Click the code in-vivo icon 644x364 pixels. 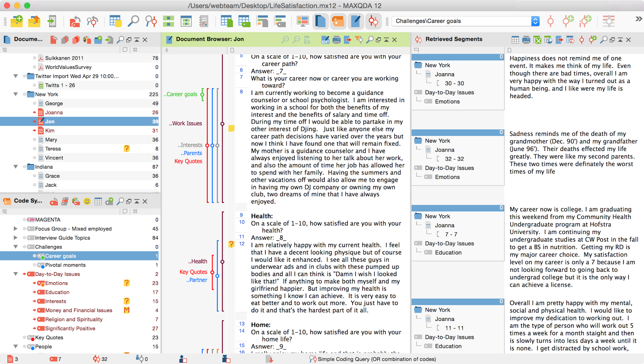[x=586, y=21]
